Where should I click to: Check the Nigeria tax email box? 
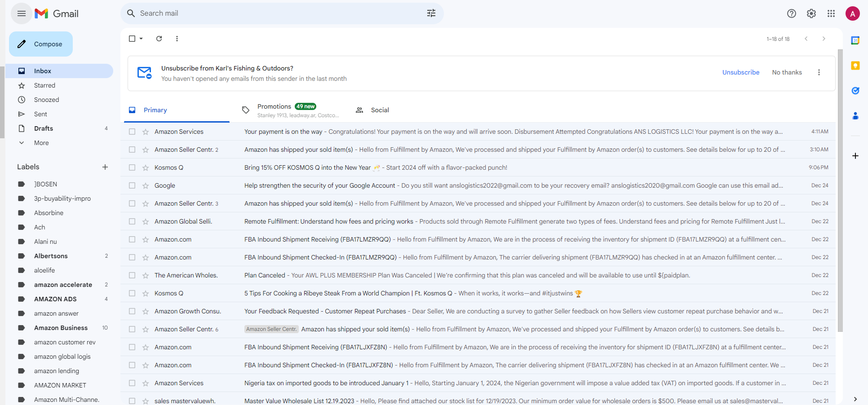[132, 383]
